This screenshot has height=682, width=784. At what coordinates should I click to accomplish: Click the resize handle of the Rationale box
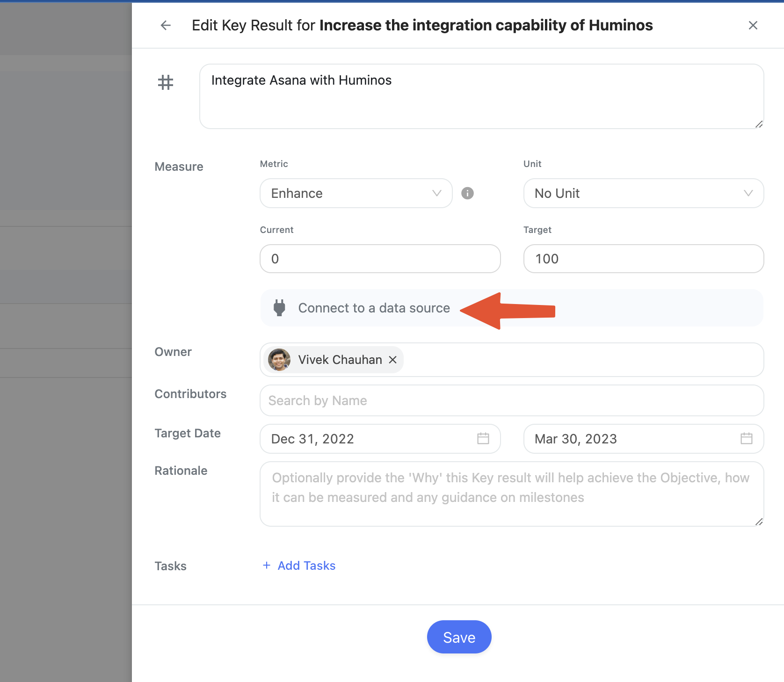pos(759,522)
